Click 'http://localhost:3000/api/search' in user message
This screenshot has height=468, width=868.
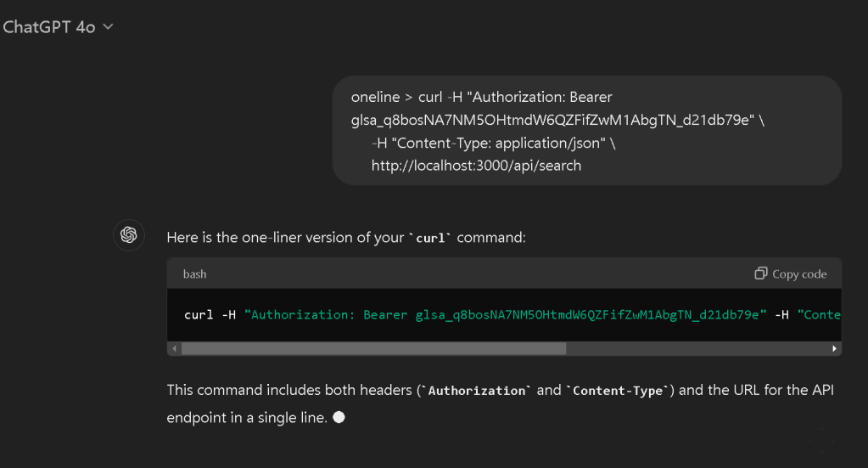tap(476, 166)
